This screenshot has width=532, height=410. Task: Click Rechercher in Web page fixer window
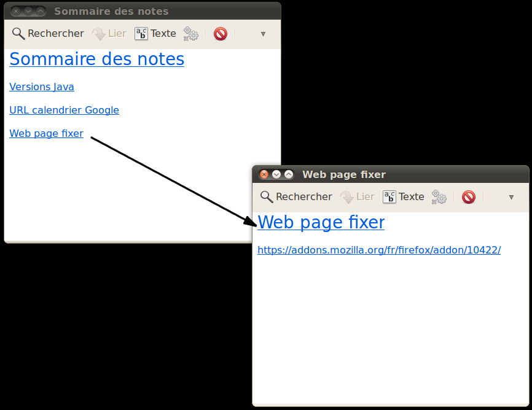[296, 197]
